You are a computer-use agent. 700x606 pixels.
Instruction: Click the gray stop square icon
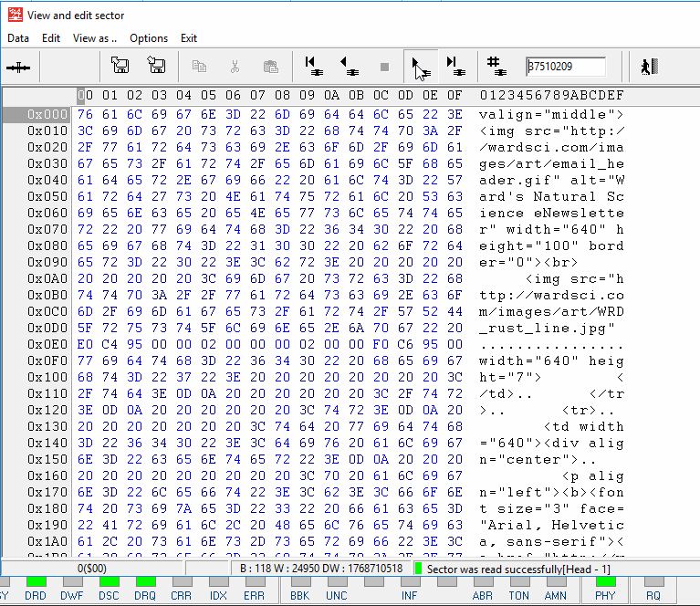click(x=384, y=67)
